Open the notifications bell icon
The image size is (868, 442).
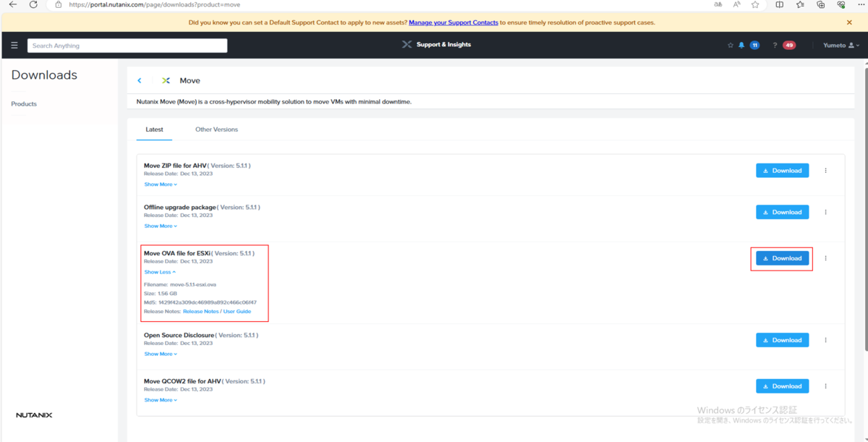tap(741, 45)
